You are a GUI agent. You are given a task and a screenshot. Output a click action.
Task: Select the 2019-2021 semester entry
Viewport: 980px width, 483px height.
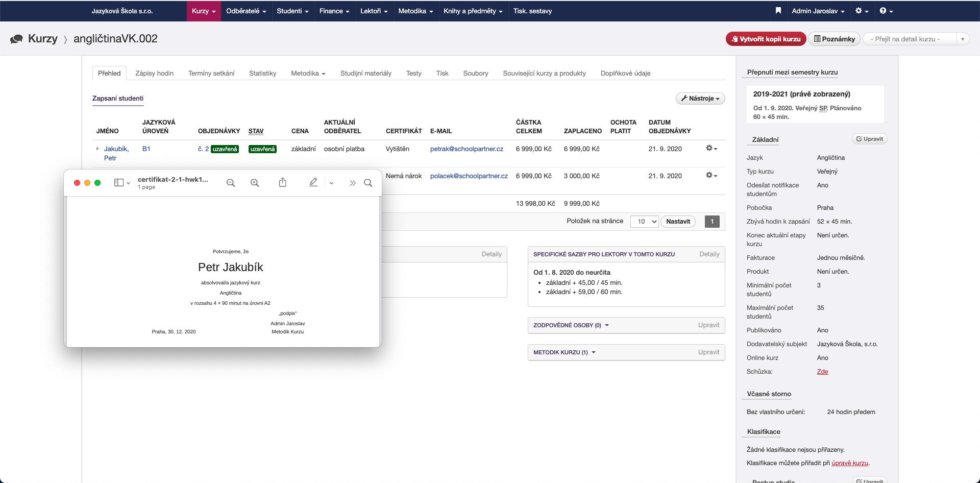816,105
